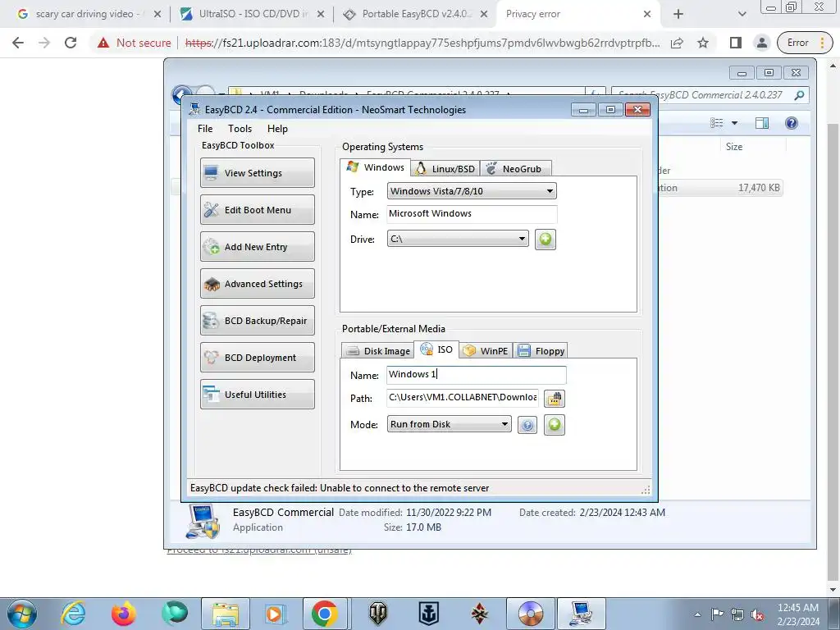Switch to the Disk Image tab
840x630 pixels.
click(x=377, y=351)
